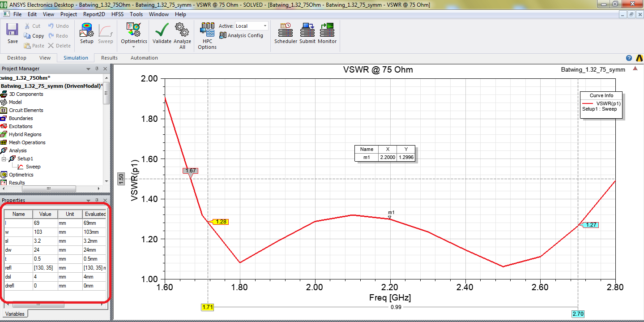Collapse the Setup1 tree node
Viewport: 644px width, 322px height.
pyautogui.click(x=4, y=159)
